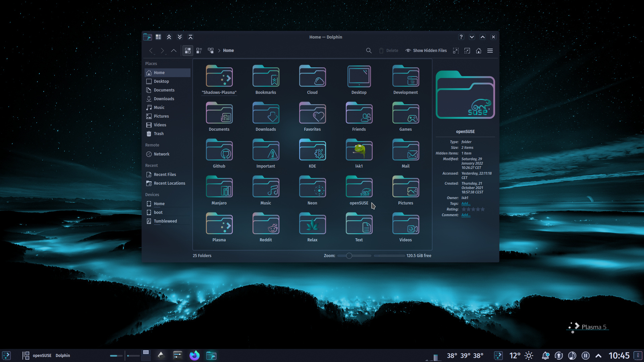
Task: Toggle keep-below button in title bar
Action: (x=180, y=37)
